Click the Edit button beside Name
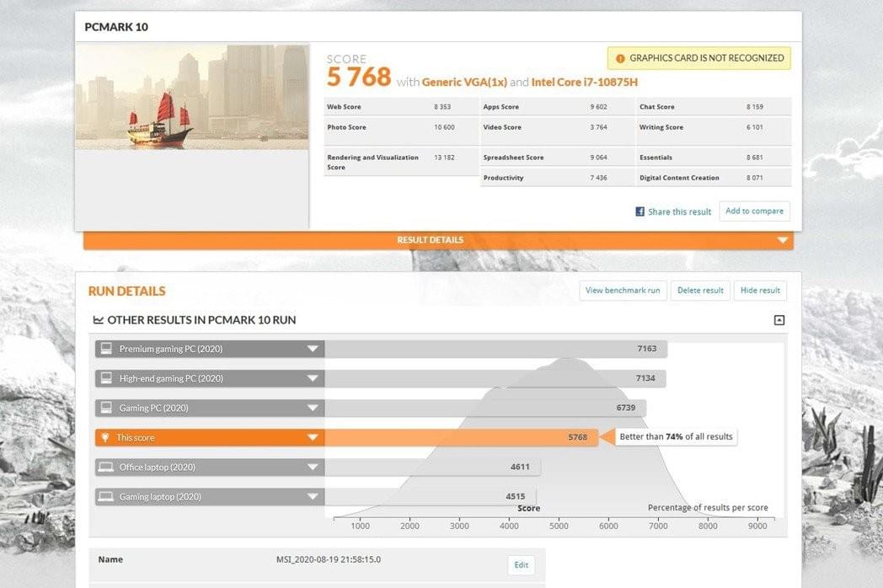Image resolution: width=883 pixels, height=588 pixels. [521, 565]
